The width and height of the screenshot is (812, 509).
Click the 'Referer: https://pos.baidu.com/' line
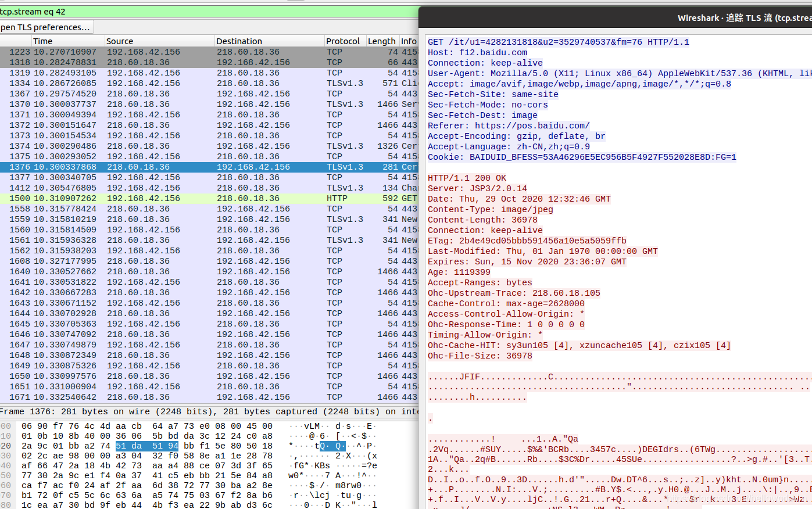click(509, 126)
